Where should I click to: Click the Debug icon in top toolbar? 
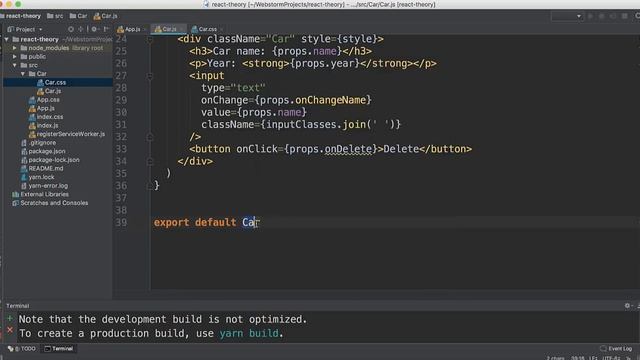[602, 16]
